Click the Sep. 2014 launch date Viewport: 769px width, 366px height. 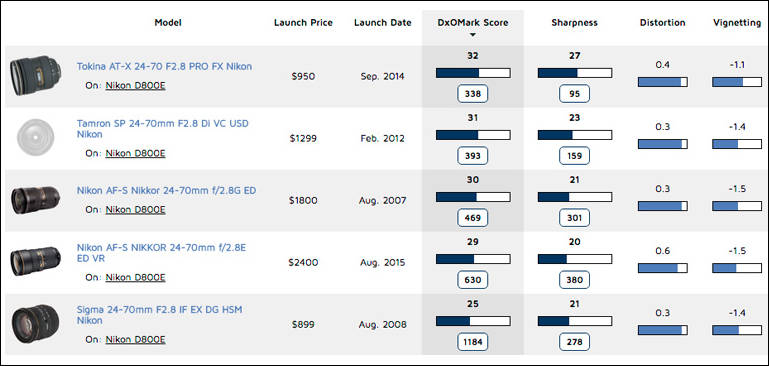(x=383, y=77)
